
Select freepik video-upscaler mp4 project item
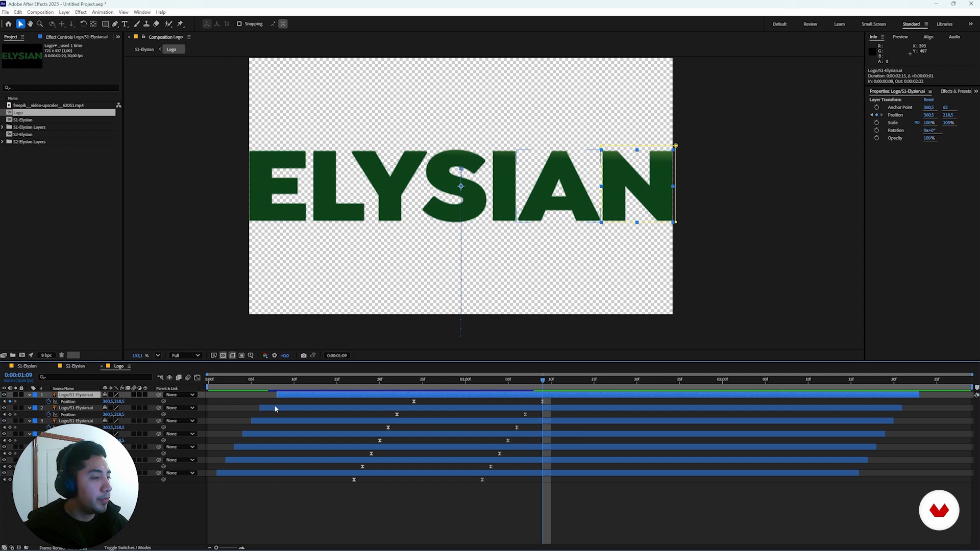(48, 106)
